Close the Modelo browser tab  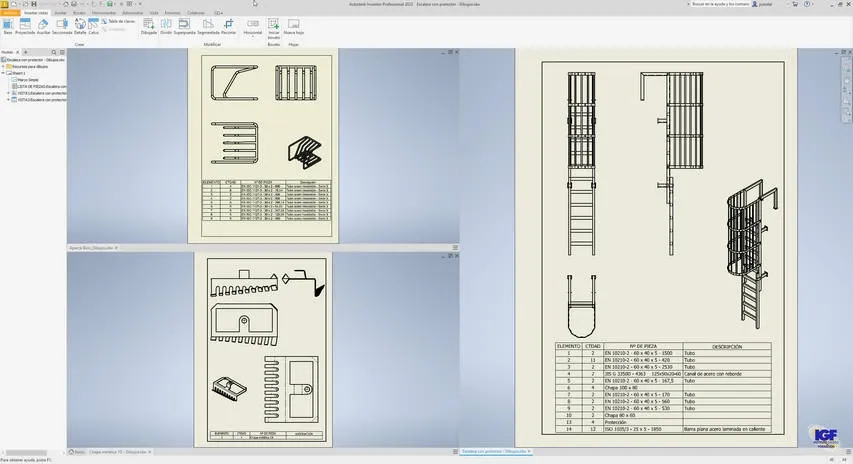(x=17, y=52)
